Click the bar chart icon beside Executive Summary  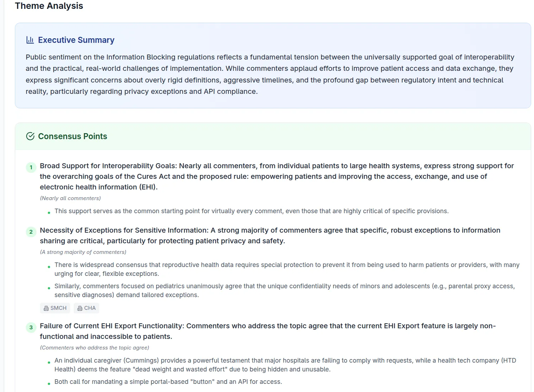(x=30, y=40)
